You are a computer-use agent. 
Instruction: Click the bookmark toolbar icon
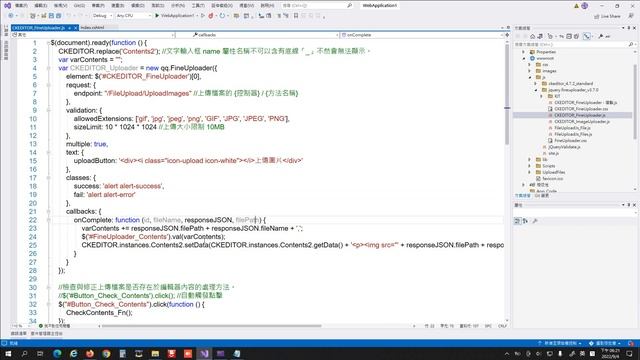296,16
